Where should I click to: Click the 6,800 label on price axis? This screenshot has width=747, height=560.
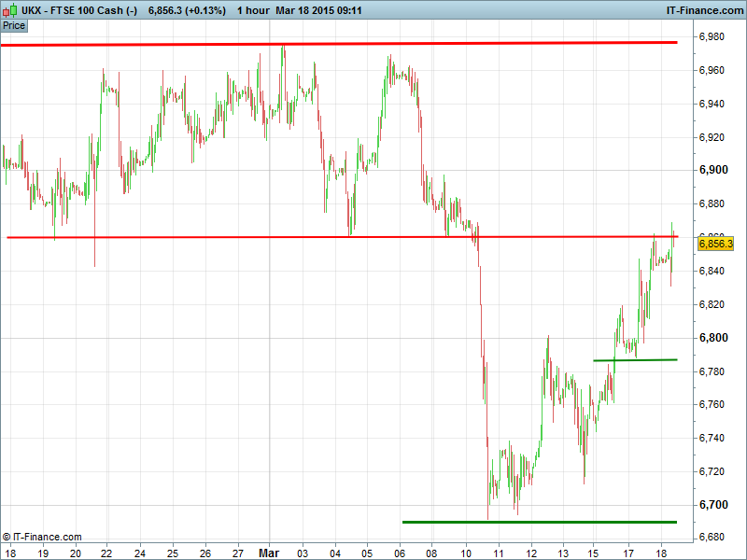point(714,338)
